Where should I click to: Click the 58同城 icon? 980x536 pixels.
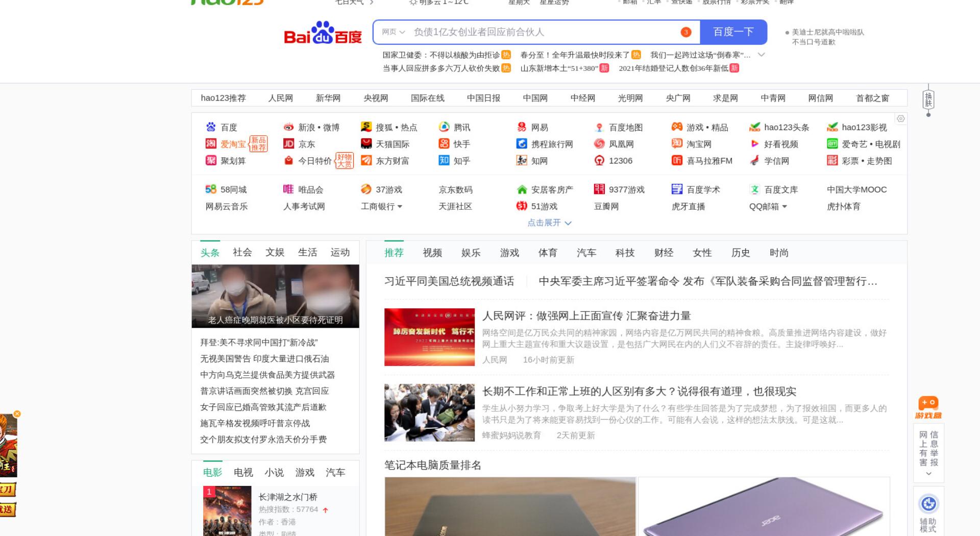[x=211, y=189]
